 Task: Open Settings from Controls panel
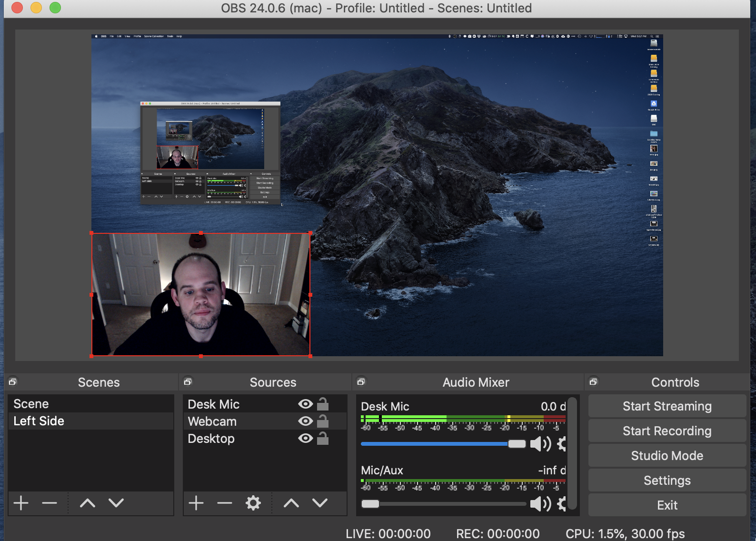pos(666,481)
